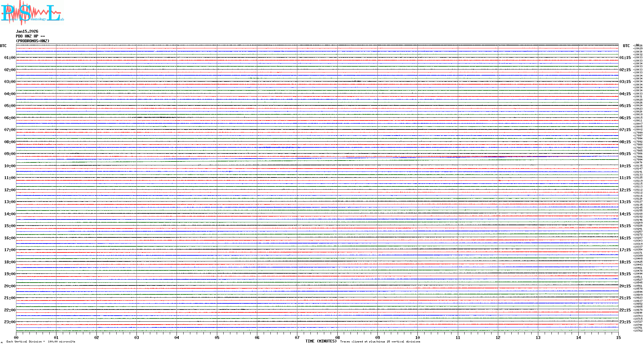The height and width of the screenshot is (346, 644).
Task: Click the Jan15,2026 date label
Action: pyautogui.click(x=27, y=31)
